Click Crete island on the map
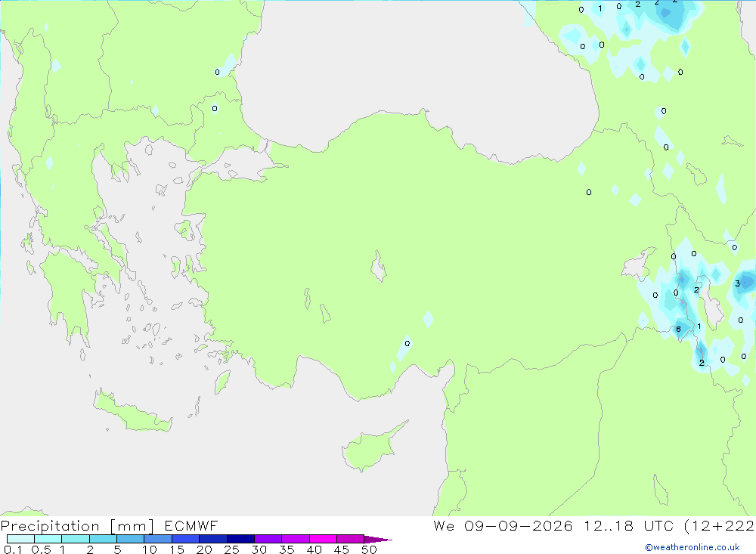756x554 pixels. pos(131,412)
